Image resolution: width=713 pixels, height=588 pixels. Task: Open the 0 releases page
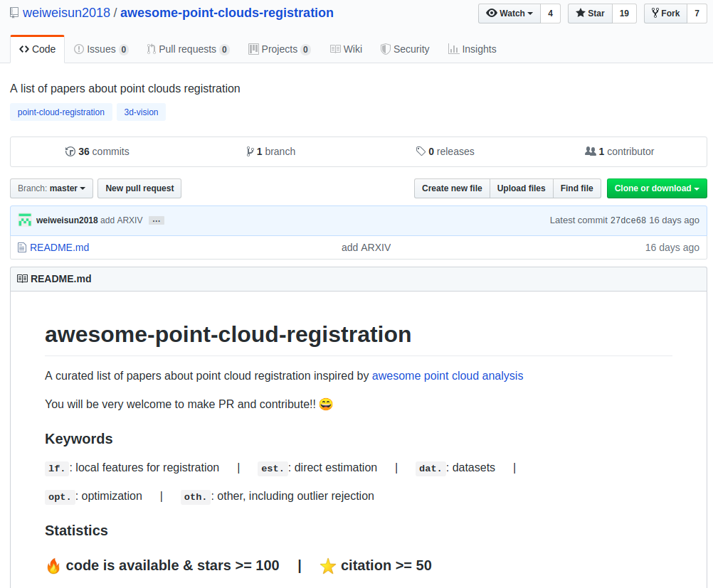tap(445, 151)
